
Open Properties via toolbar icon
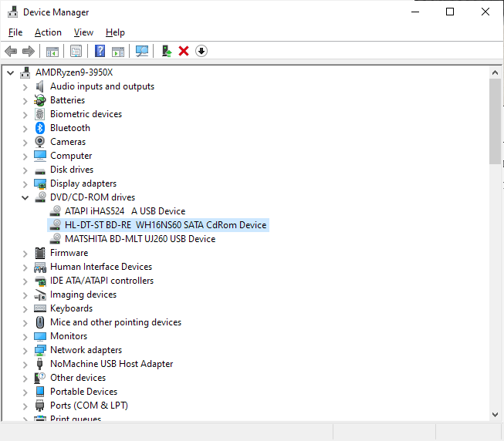click(76, 51)
